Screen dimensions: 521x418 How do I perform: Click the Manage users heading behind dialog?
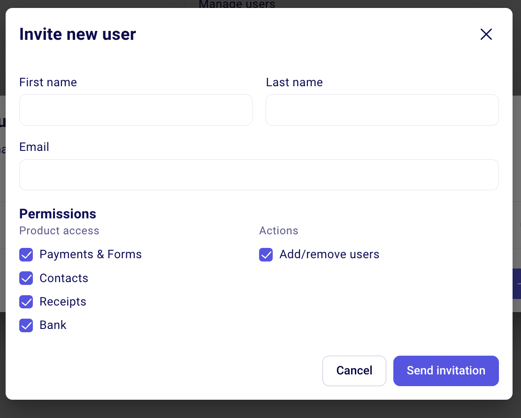tap(237, 4)
